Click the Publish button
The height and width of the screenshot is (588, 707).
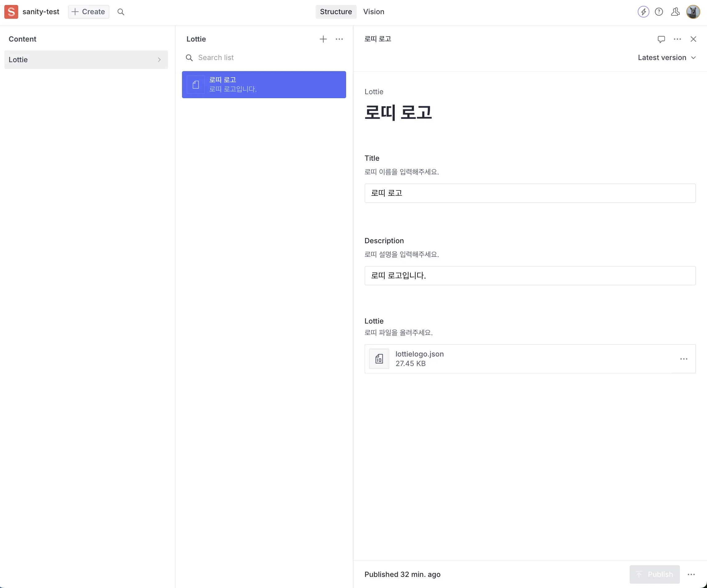(654, 574)
